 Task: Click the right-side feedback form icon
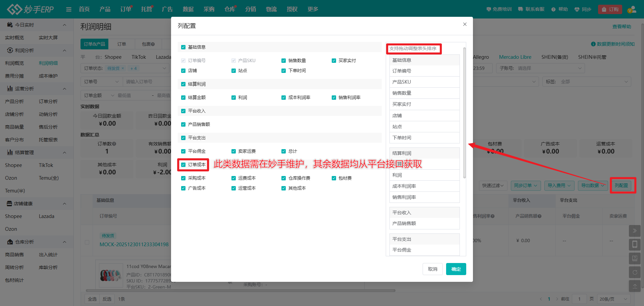point(635,259)
